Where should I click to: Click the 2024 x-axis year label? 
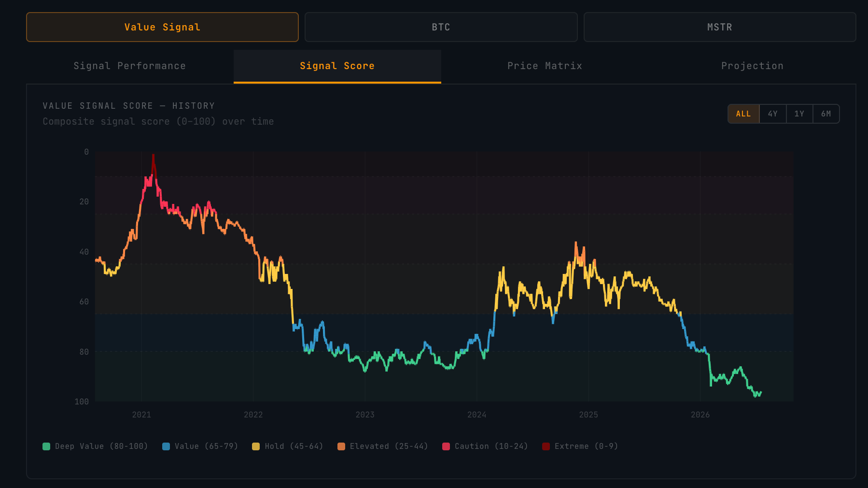pyautogui.click(x=477, y=415)
